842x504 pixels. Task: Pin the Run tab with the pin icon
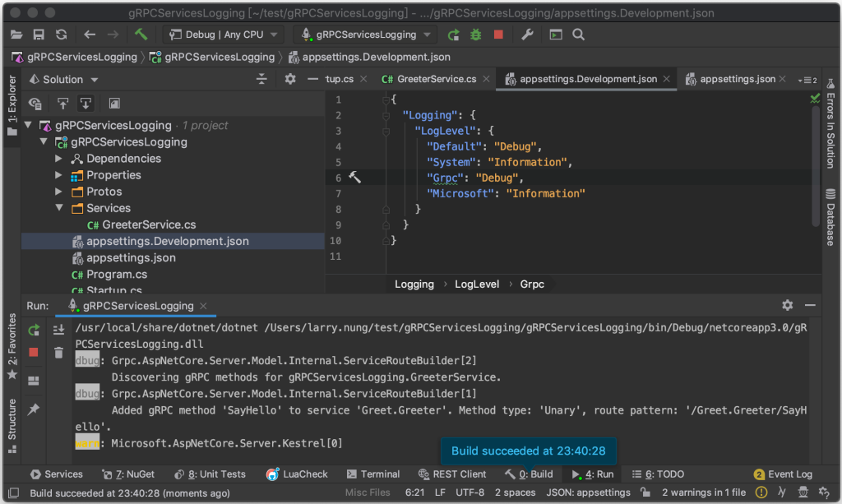(33, 409)
